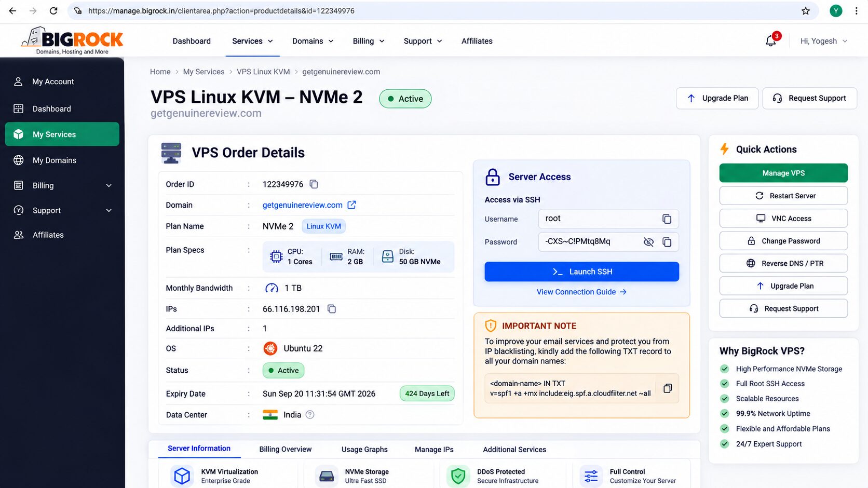Copy the SSH username root
This screenshot has height=488, width=868.
click(667, 219)
